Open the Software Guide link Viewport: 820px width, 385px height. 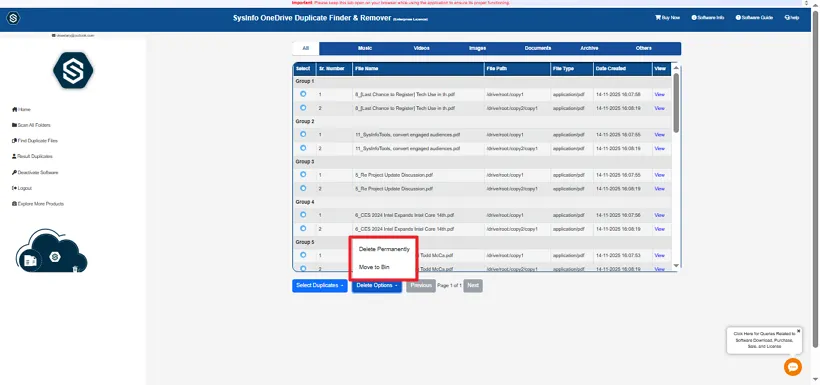[754, 18]
